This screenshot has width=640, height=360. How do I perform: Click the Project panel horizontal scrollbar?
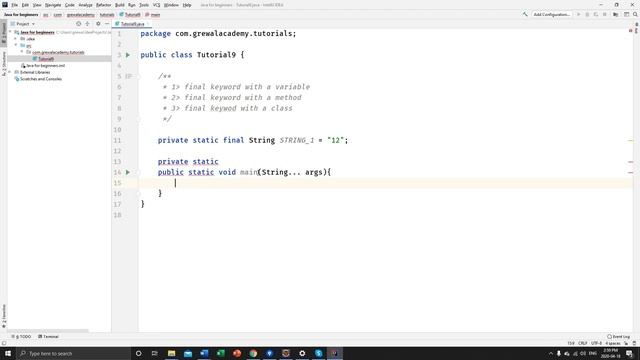coord(48,331)
